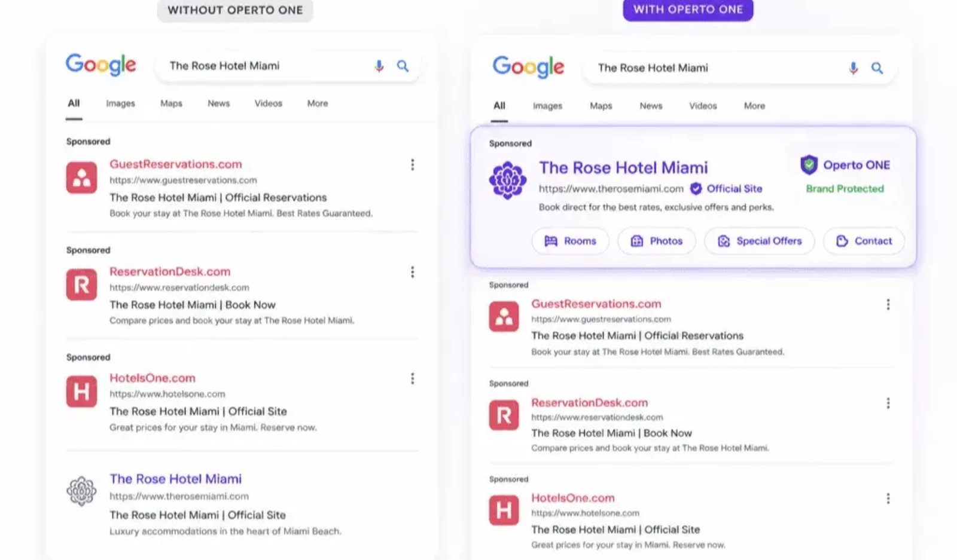Click the microphone icon in right search bar

(x=853, y=68)
